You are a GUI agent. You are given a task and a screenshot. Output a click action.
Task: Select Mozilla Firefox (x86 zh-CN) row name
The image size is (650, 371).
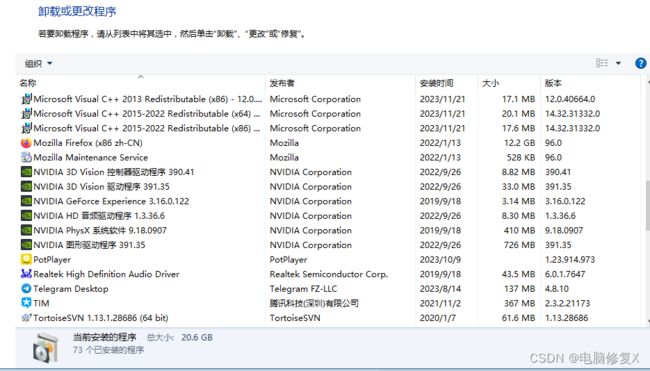pyautogui.click(x=88, y=143)
